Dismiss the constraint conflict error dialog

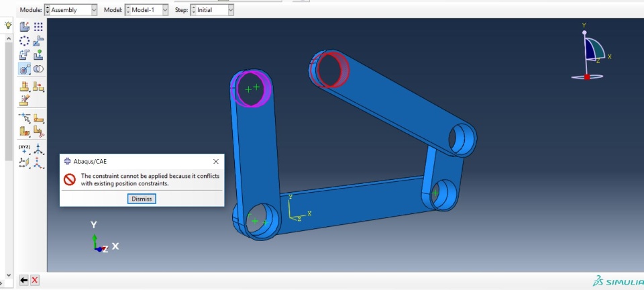[x=142, y=199]
